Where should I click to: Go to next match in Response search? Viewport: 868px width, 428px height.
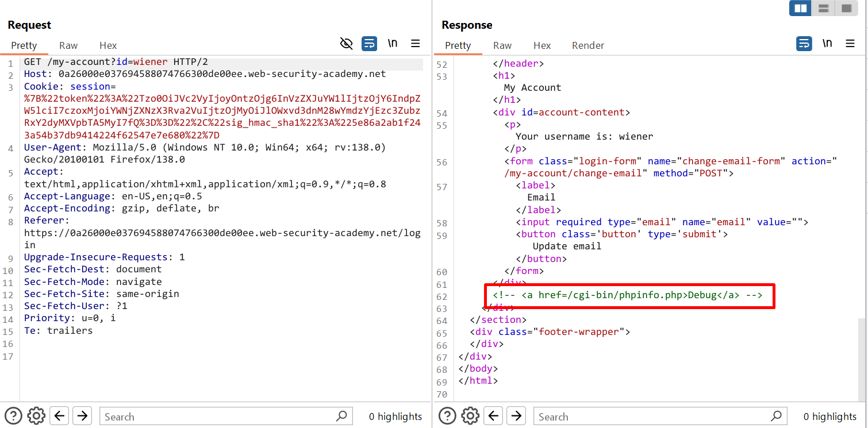click(517, 415)
